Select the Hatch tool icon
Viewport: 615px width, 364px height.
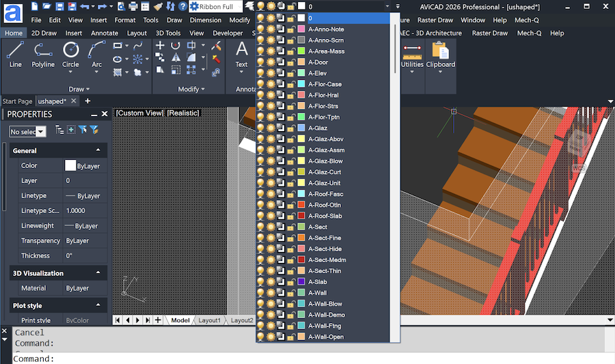click(x=118, y=72)
